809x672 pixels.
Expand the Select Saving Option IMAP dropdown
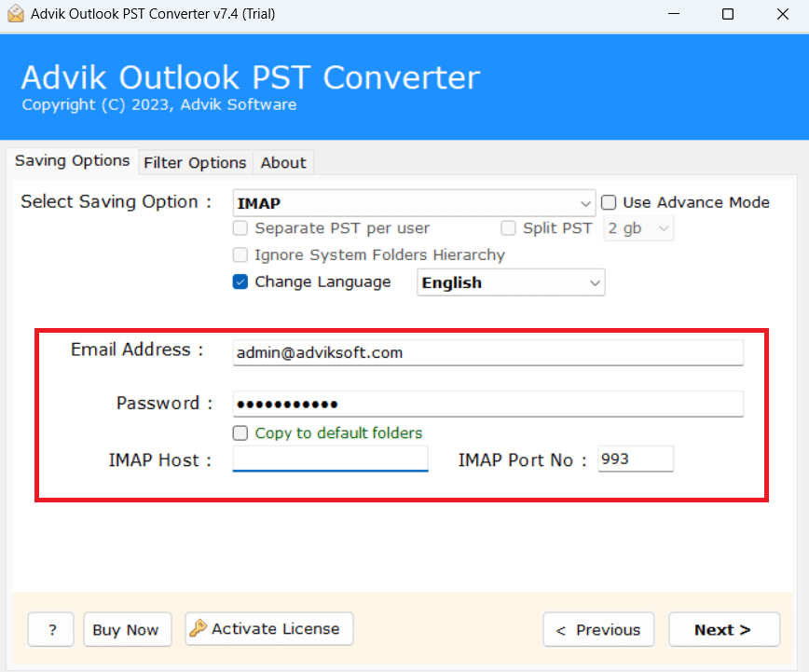(414, 203)
